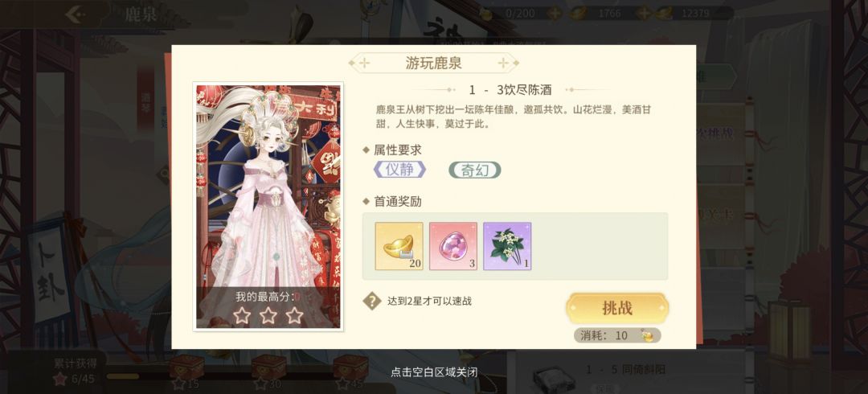Viewport: 868px width, 394px height.
Task: Tap the stamina cost icon after 消耗 10
Action: tap(646, 335)
